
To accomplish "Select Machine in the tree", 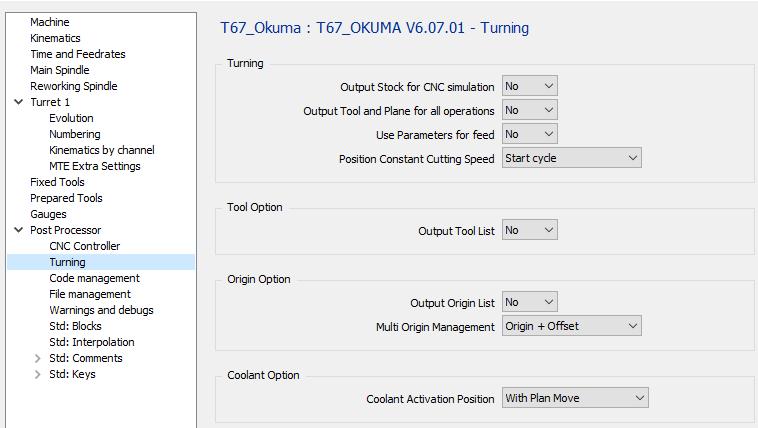I will tap(50, 22).
